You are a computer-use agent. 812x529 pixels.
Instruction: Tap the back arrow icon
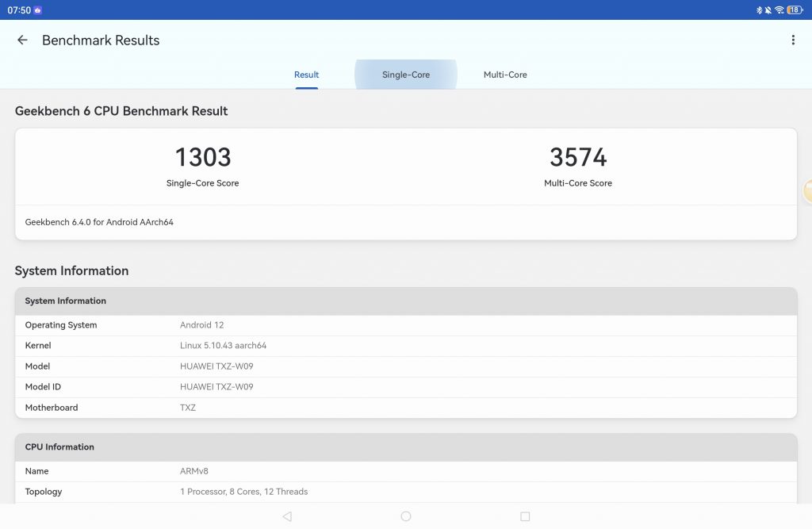(x=22, y=40)
